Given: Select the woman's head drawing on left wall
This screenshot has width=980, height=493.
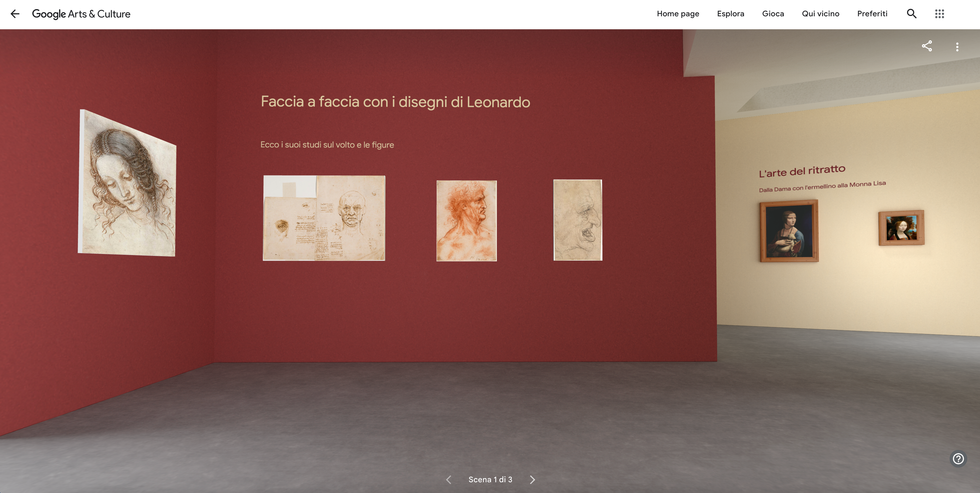Looking at the screenshot, I should pyautogui.click(x=127, y=183).
